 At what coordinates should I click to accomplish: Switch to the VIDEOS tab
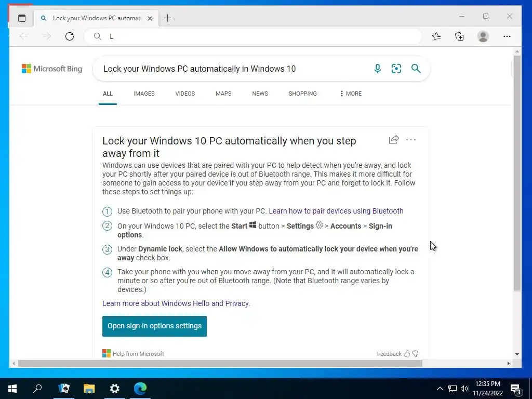(185, 94)
